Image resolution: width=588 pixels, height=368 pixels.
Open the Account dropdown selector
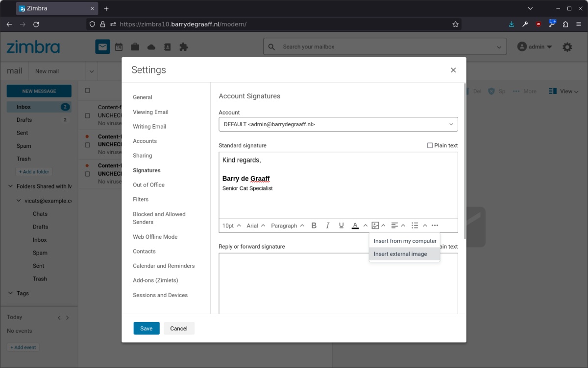[x=338, y=124]
